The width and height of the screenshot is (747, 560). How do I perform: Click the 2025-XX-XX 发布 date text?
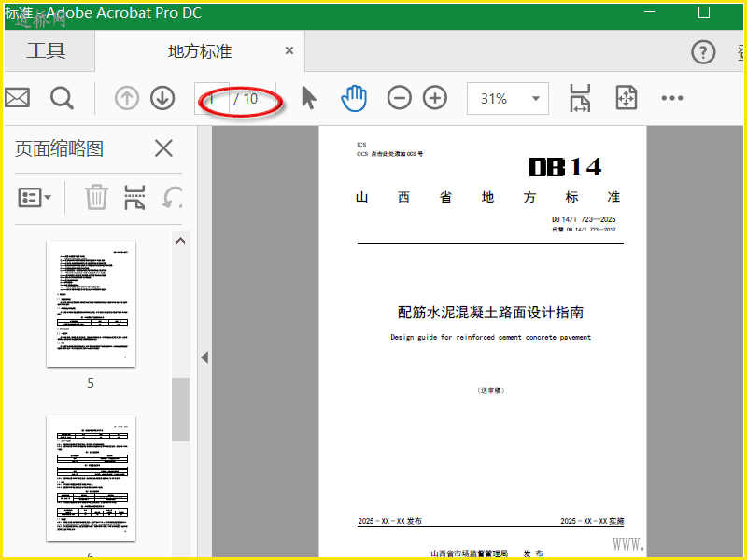(x=389, y=521)
